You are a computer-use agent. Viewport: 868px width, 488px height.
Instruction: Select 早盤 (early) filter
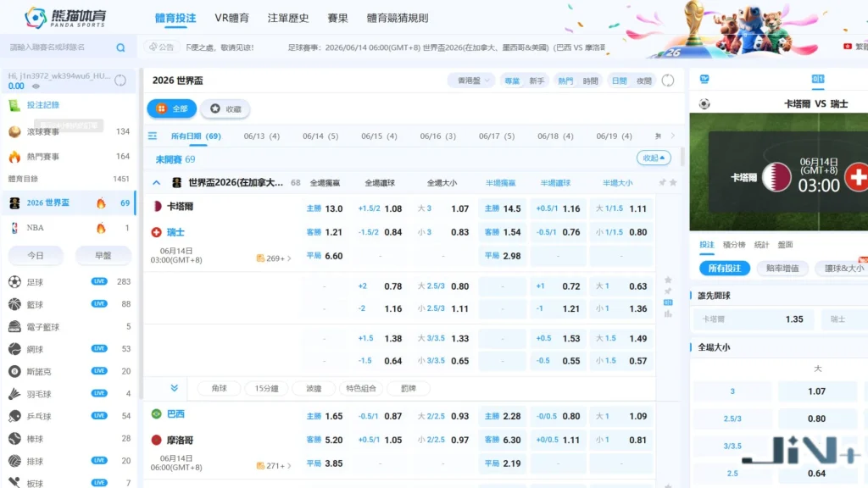(103, 256)
